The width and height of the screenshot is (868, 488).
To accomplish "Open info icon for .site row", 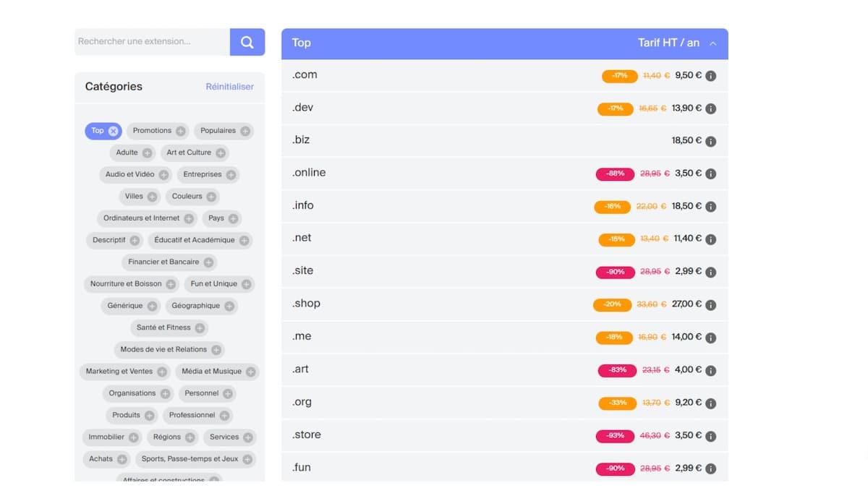I will (711, 272).
